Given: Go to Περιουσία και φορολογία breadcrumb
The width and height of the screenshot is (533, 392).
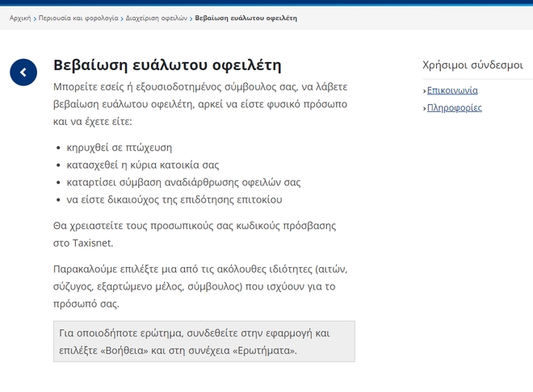Looking at the screenshot, I should point(78,17).
